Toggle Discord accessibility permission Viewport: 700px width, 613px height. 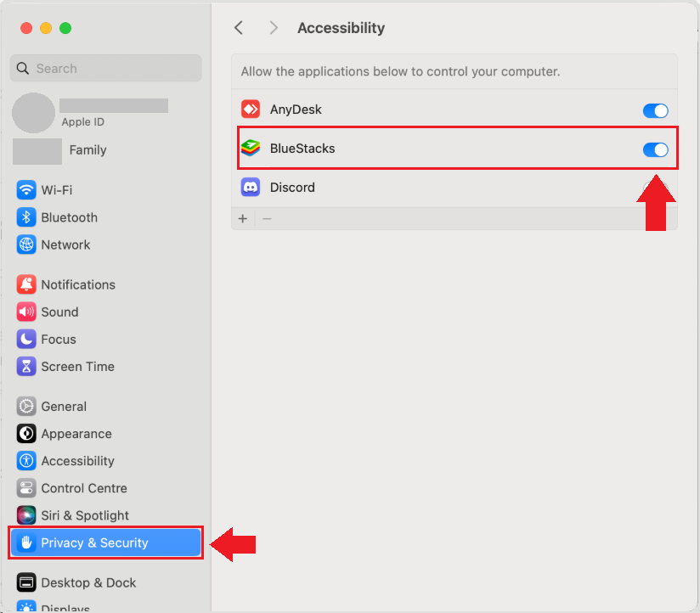(x=655, y=188)
